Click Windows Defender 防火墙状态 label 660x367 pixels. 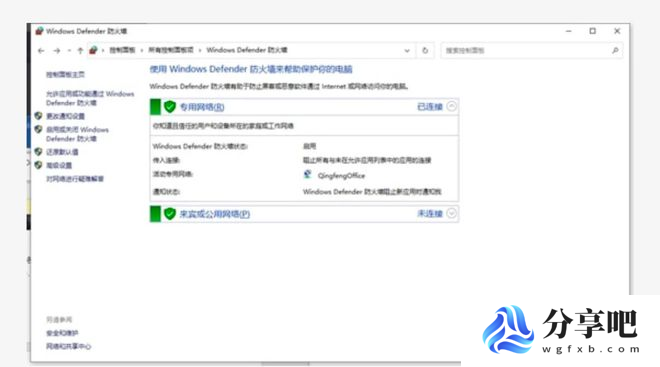[200, 146]
